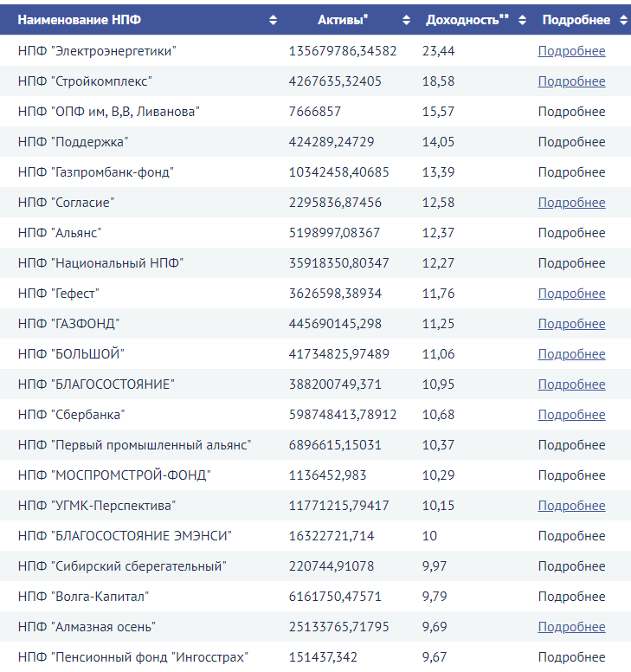This screenshot has width=631, height=672.
Task: Select the НПФ "Стройкомплекс" name cell
Action: 85,81
